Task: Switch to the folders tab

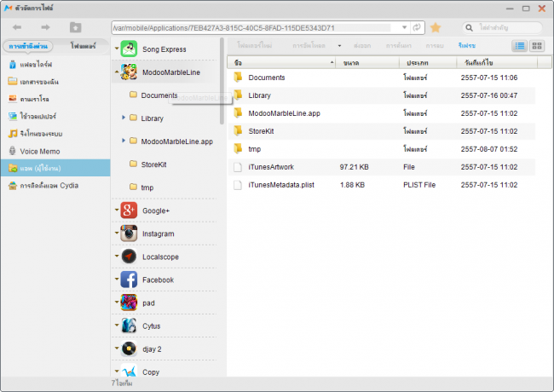Action: [83, 46]
